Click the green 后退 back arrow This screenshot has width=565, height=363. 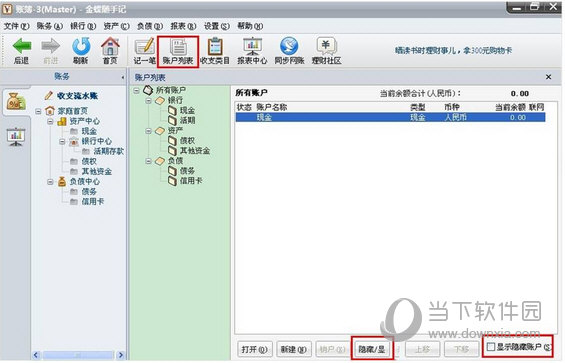tap(22, 46)
